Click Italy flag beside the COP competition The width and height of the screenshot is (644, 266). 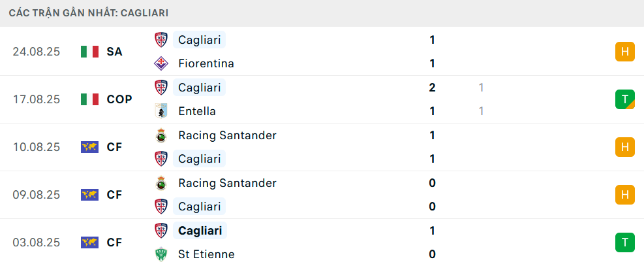point(89,99)
